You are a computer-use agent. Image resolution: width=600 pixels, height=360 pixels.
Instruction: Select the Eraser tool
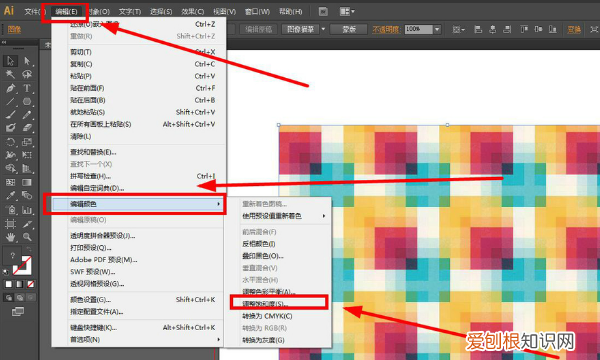[27, 128]
